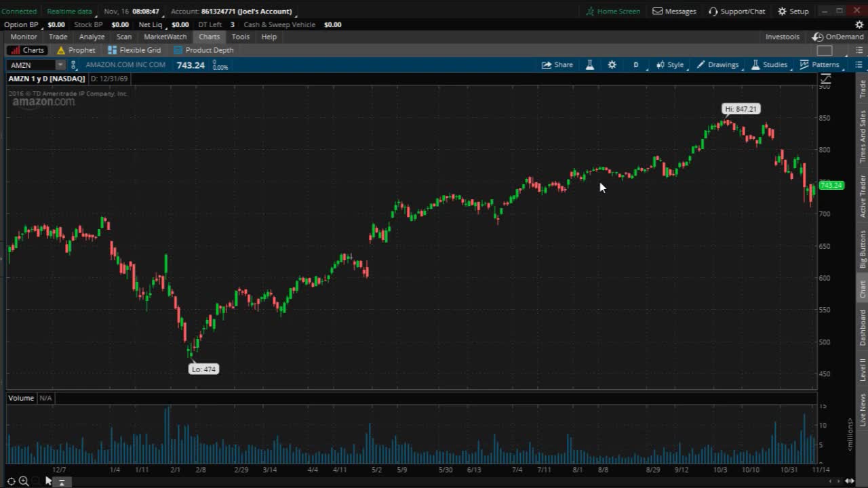Open the Style dropdown

[669, 65]
